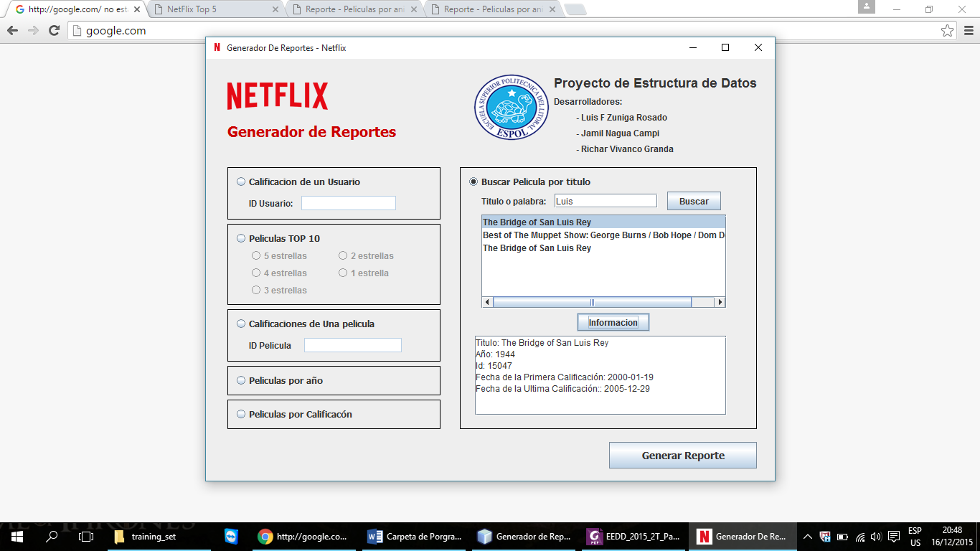Click the Chrome reload page icon
Image resolution: width=980 pixels, height=551 pixels.
click(x=54, y=31)
